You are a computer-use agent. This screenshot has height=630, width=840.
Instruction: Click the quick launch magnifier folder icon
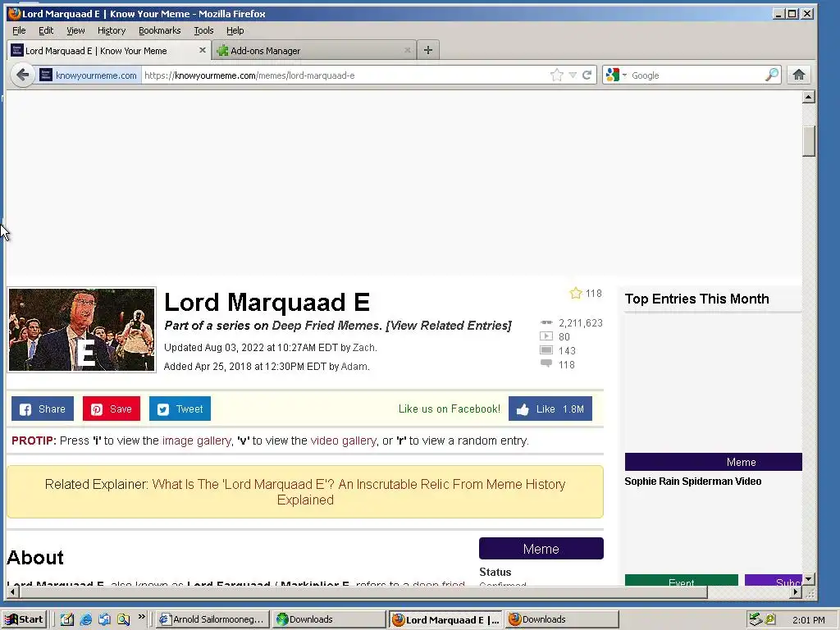(123, 619)
